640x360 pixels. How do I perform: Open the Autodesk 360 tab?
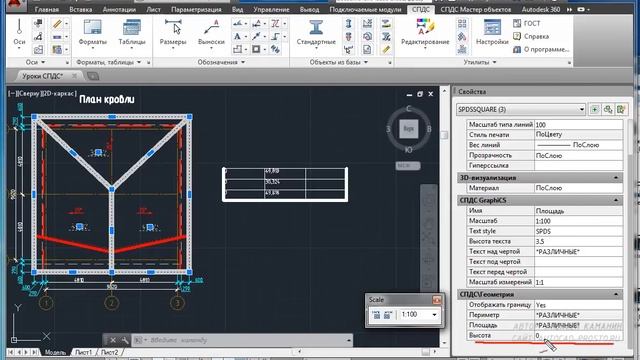(x=541, y=9)
